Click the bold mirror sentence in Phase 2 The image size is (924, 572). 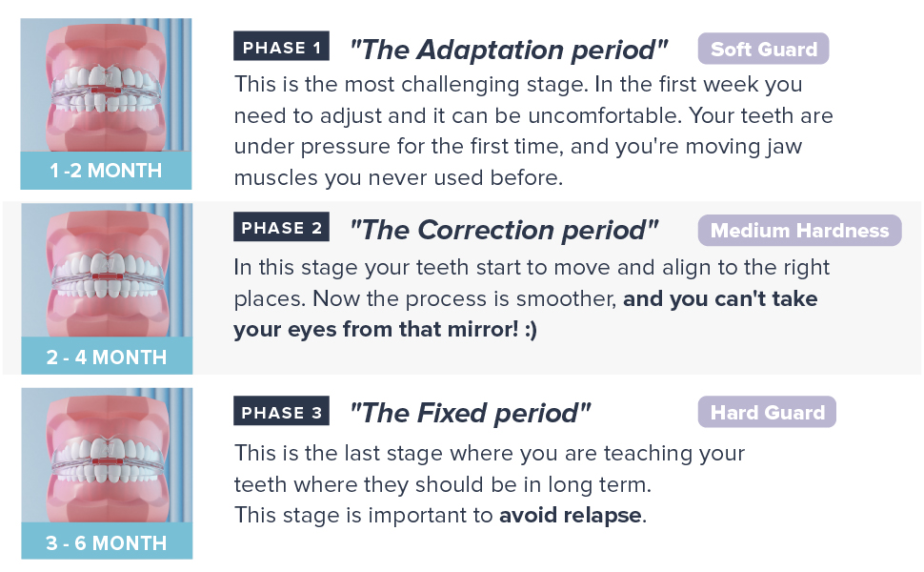click(x=526, y=315)
